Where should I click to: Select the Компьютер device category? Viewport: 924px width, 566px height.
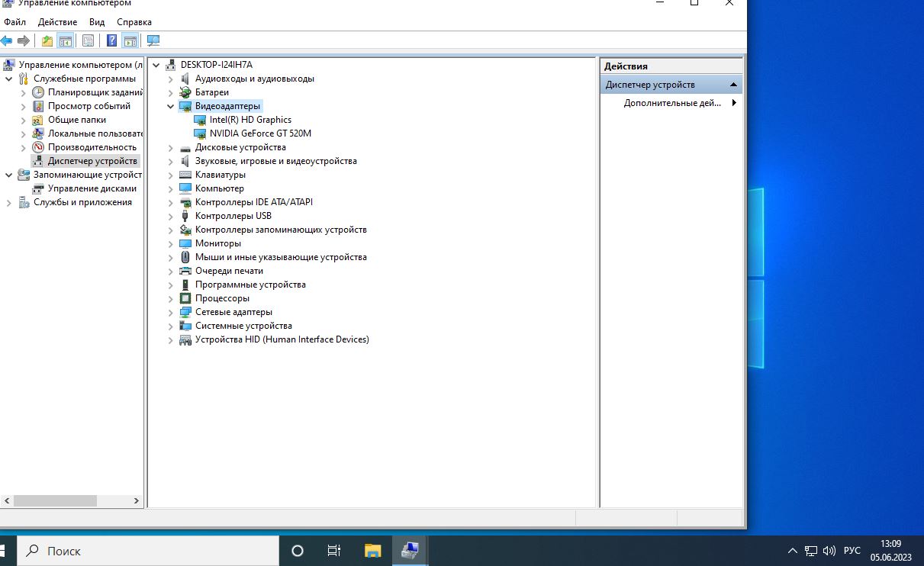tap(219, 188)
